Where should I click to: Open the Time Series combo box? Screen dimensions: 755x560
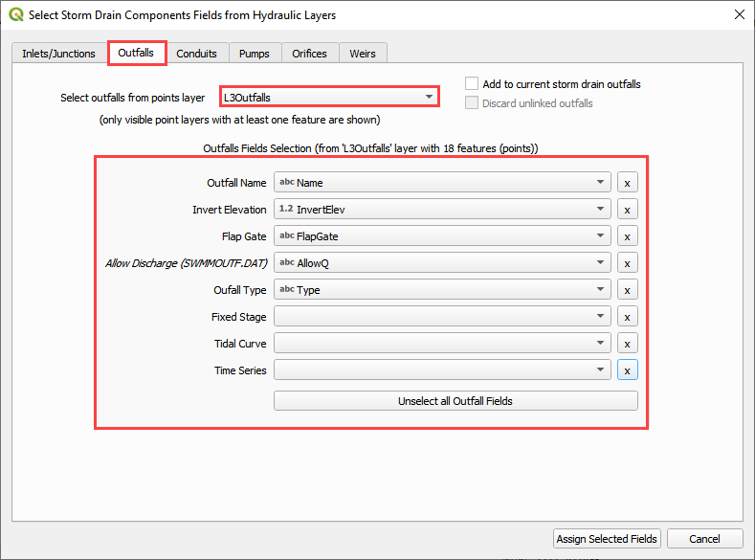pyautogui.click(x=441, y=370)
